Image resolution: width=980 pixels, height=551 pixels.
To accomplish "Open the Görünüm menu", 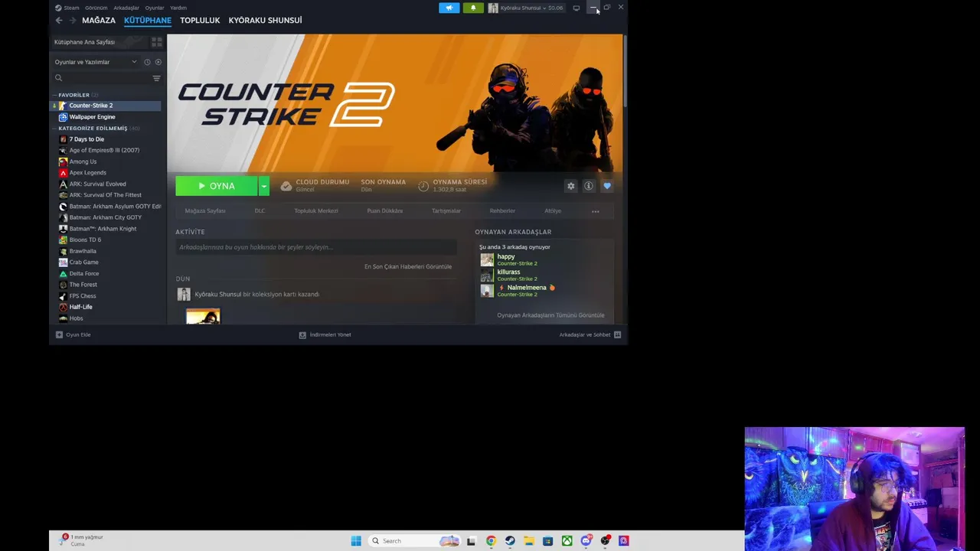I will pyautogui.click(x=96, y=8).
